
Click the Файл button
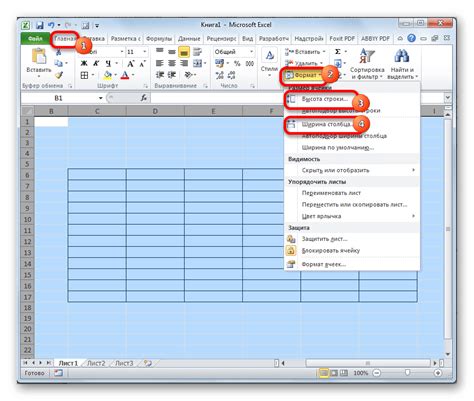[x=35, y=39]
